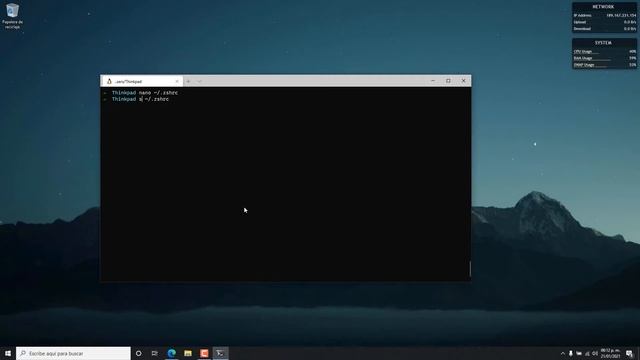This screenshot has width=640, height=360.
Task: Click the terminal vertical scrollbar
Action: tap(470, 269)
